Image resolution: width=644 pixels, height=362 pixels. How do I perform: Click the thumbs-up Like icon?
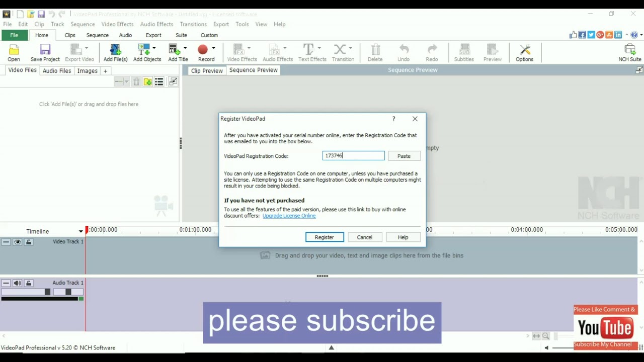573,35
